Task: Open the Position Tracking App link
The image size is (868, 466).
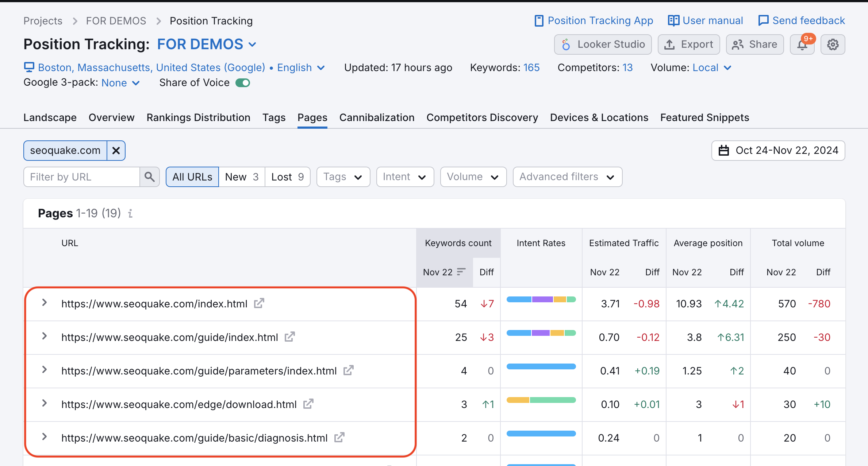Action: pyautogui.click(x=594, y=21)
